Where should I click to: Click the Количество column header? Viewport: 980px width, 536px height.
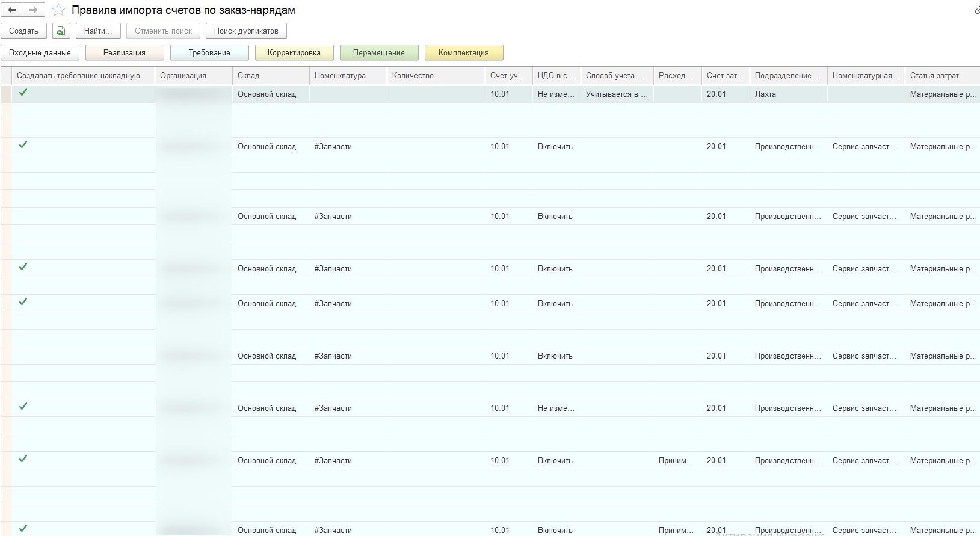coord(413,76)
